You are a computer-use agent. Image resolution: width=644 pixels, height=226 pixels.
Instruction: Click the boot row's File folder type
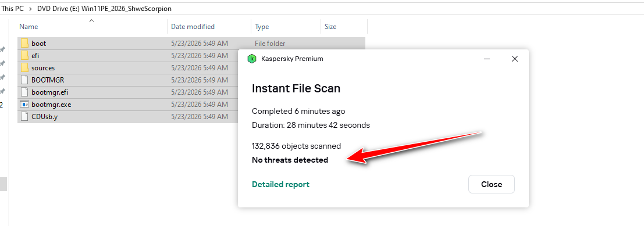270,44
